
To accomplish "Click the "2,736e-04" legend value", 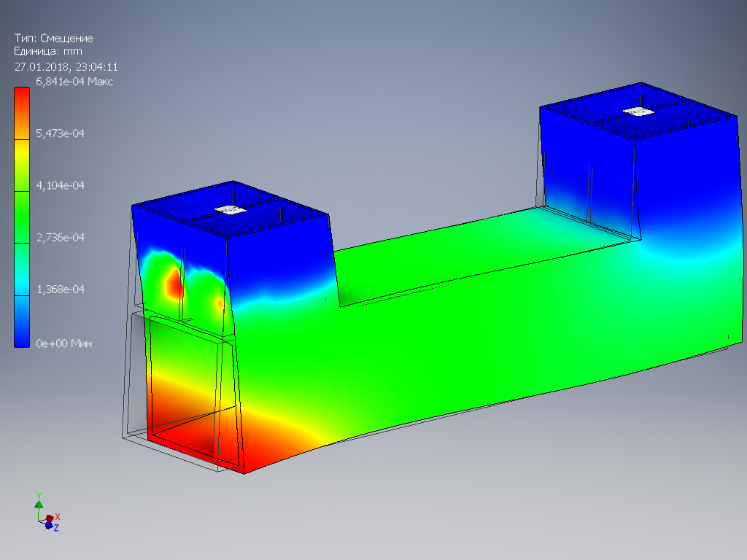I will point(61,237).
